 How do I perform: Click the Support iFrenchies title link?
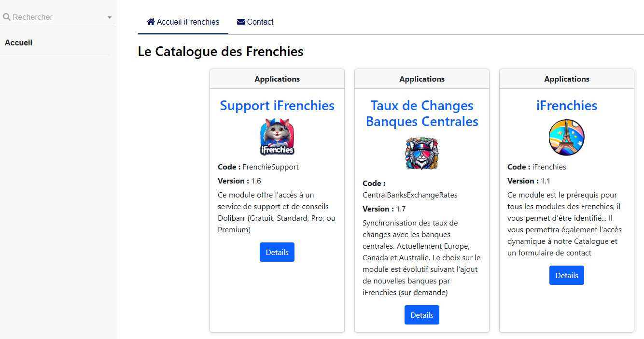tap(277, 105)
